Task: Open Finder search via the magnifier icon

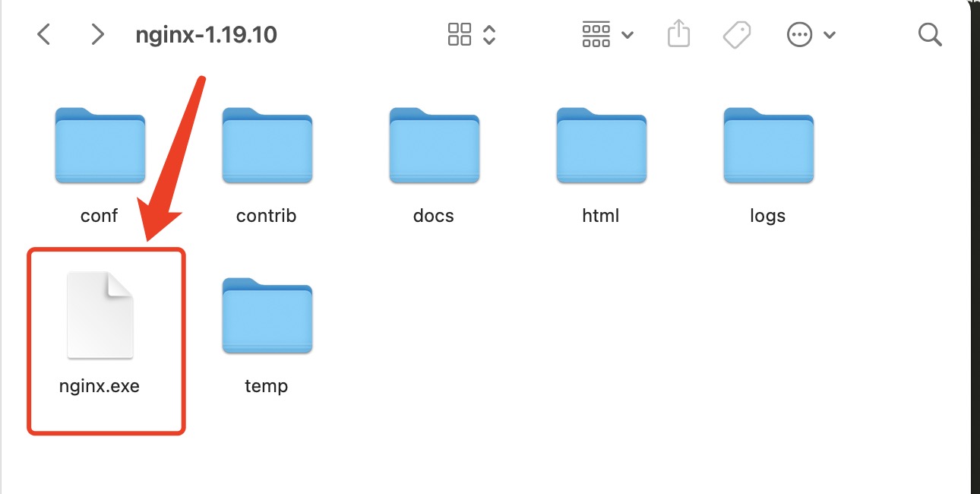Action: pos(930,34)
